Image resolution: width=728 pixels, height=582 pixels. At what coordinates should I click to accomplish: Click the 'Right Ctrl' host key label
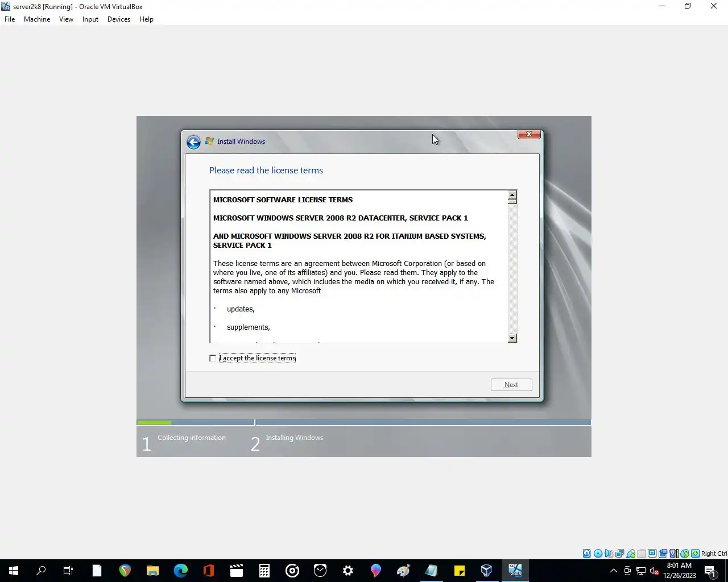click(714, 554)
